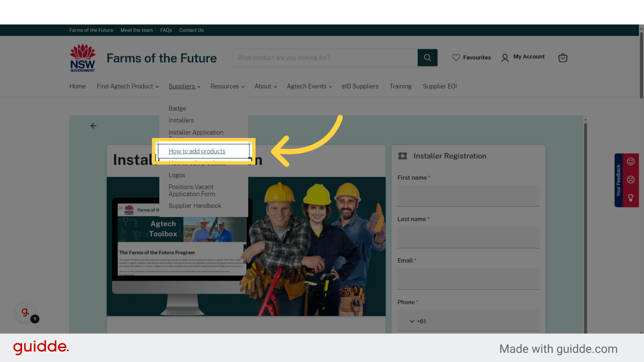Viewport: 644px width, 362px height.
Task: Open the Contact Us link
Action: (x=191, y=30)
